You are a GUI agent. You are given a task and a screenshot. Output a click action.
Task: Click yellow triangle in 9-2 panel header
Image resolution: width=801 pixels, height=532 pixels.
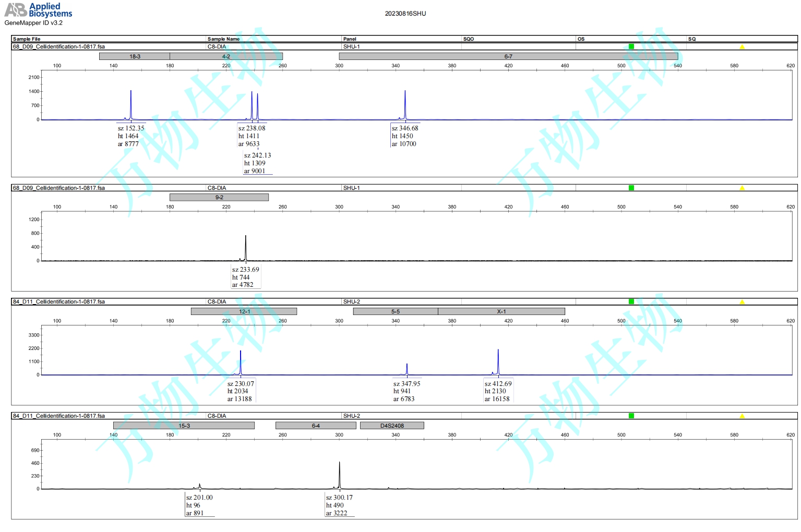[742, 188]
